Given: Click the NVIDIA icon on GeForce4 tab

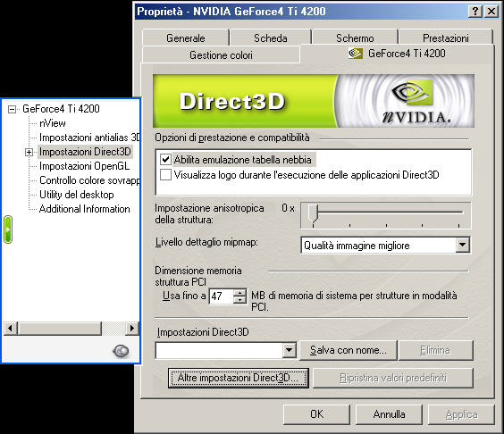Looking at the screenshot, I should click(356, 54).
